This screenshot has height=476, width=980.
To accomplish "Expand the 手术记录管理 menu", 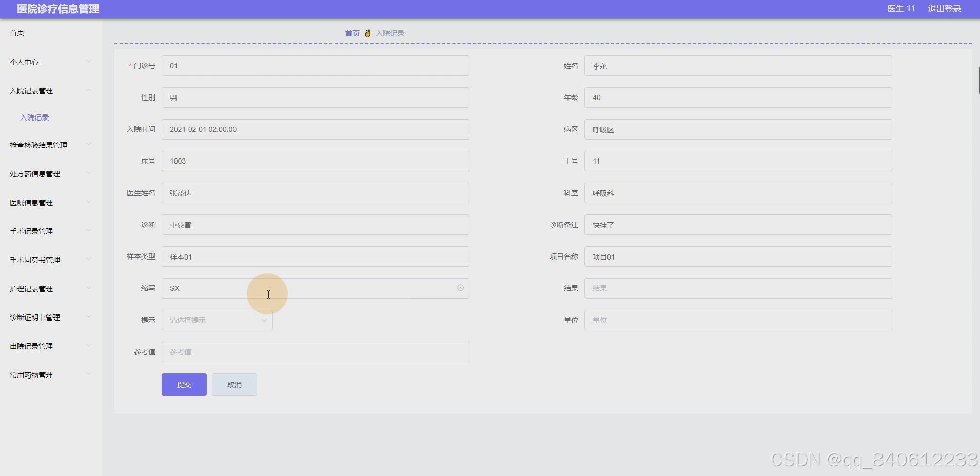I will tap(50, 231).
